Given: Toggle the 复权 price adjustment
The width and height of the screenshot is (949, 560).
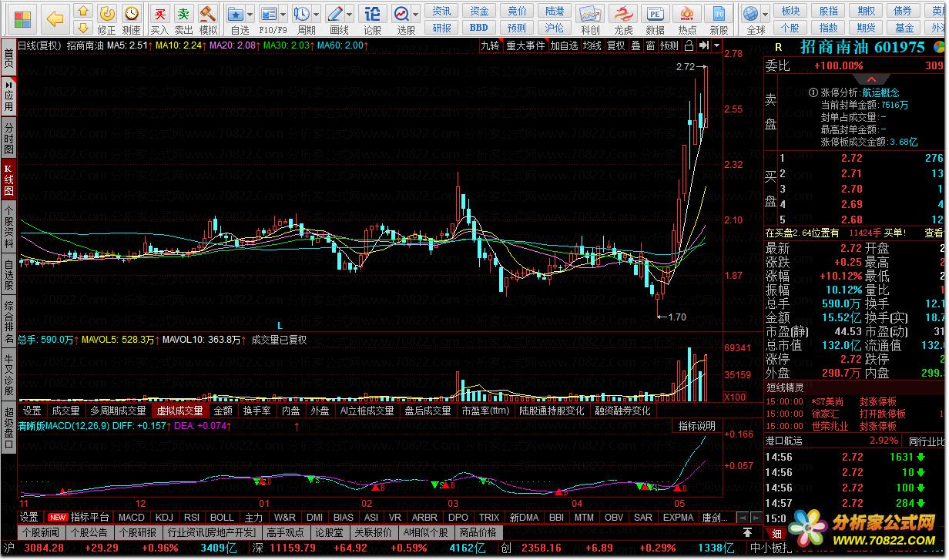Looking at the screenshot, I should (616, 45).
